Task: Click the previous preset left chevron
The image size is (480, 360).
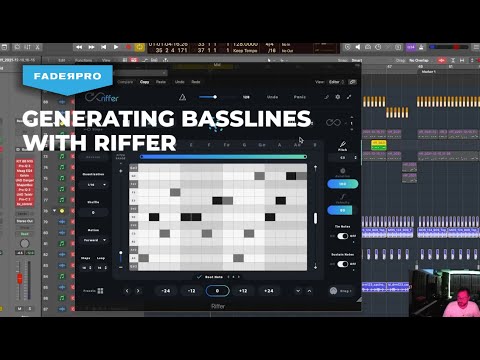Action: click(x=127, y=291)
